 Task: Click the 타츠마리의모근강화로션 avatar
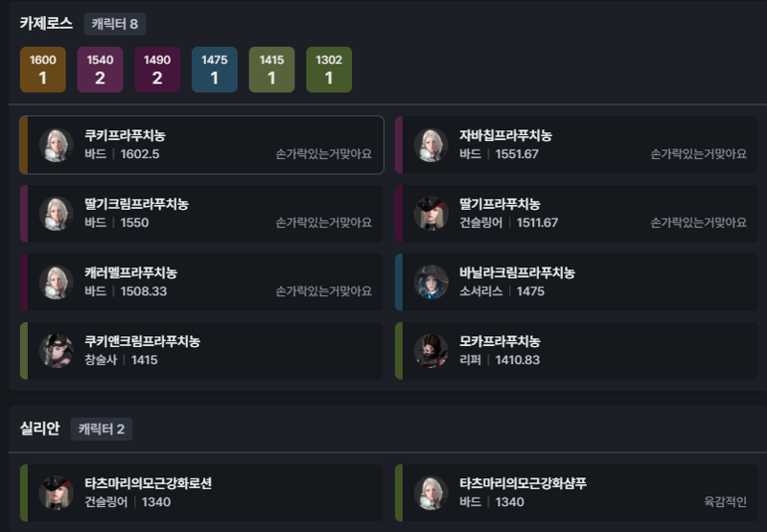[x=57, y=493]
